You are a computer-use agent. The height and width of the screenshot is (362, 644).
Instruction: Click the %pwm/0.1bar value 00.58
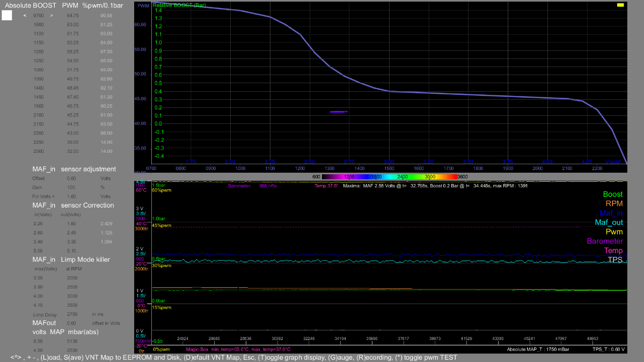click(x=106, y=16)
